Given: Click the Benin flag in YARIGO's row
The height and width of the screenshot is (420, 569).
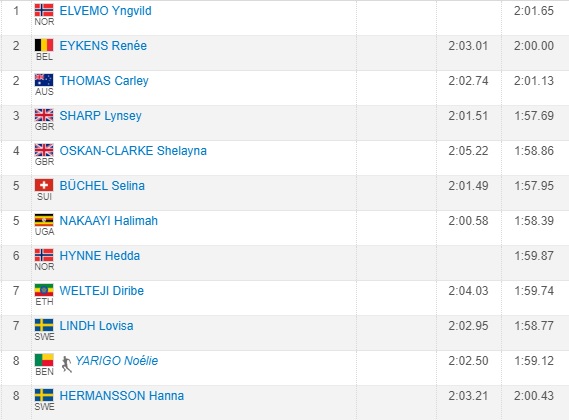Looking at the screenshot, I should (x=44, y=360).
